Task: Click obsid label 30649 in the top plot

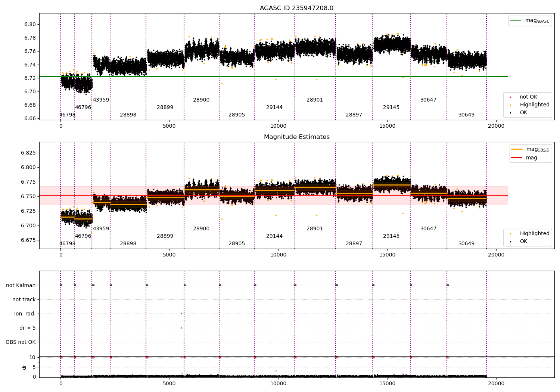Action: point(467,115)
